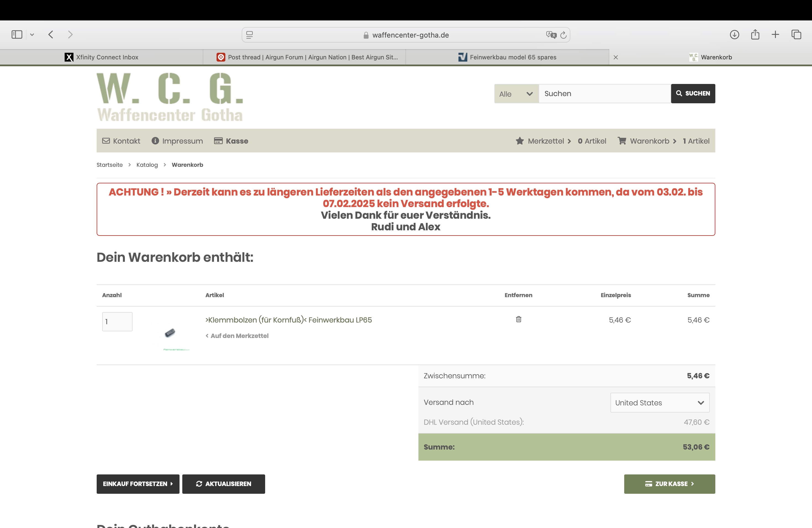Image resolution: width=812 pixels, height=528 pixels.
Task: Go forward to next page
Action: 70,35
